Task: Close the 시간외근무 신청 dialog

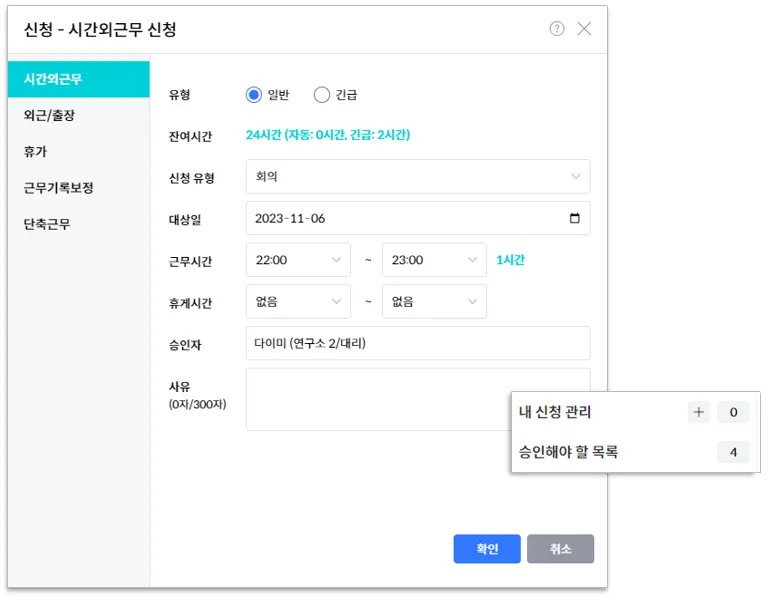Action: [x=584, y=29]
